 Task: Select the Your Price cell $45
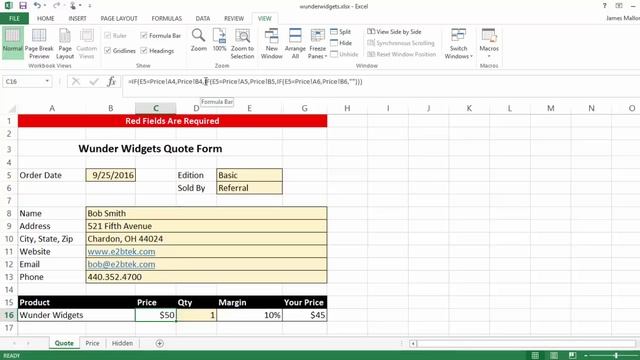coord(304,315)
